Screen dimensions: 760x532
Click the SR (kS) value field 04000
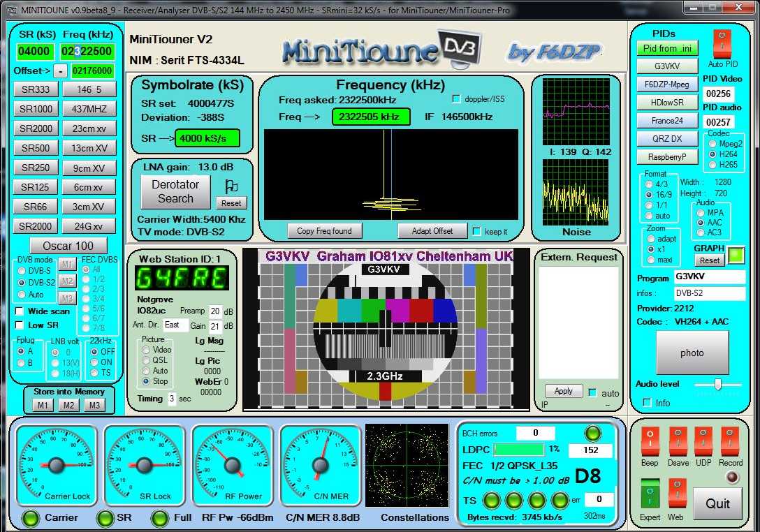(x=34, y=52)
